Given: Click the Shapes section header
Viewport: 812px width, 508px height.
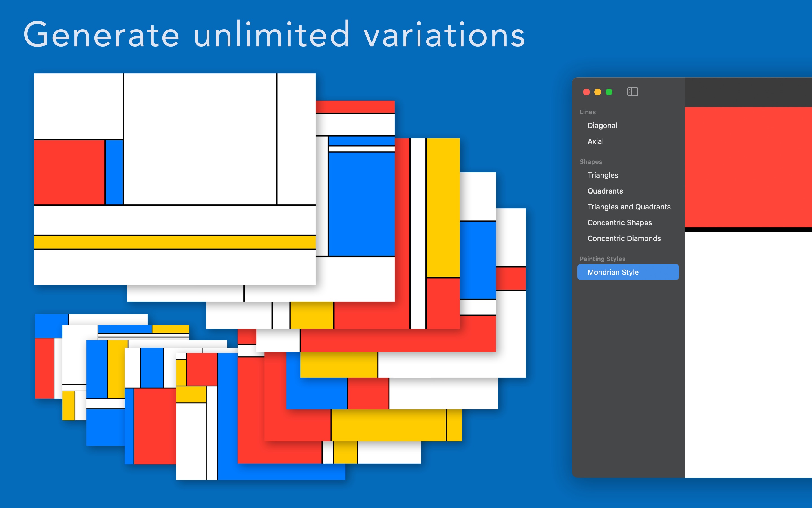Looking at the screenshot, I should tap(591, 162).
